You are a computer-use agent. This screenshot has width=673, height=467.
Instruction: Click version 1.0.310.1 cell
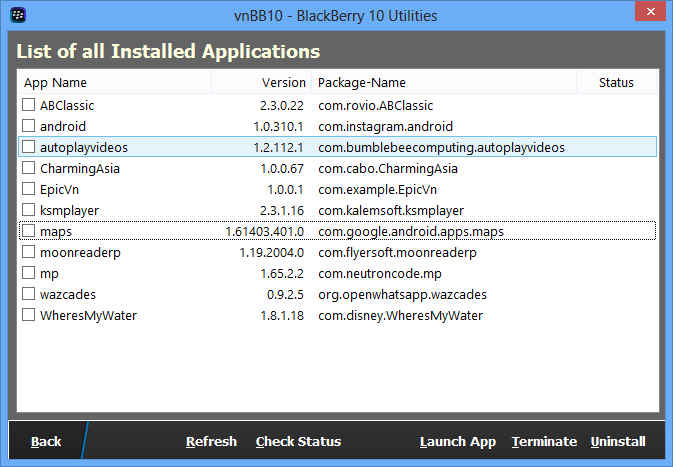[x=278, y=127]
